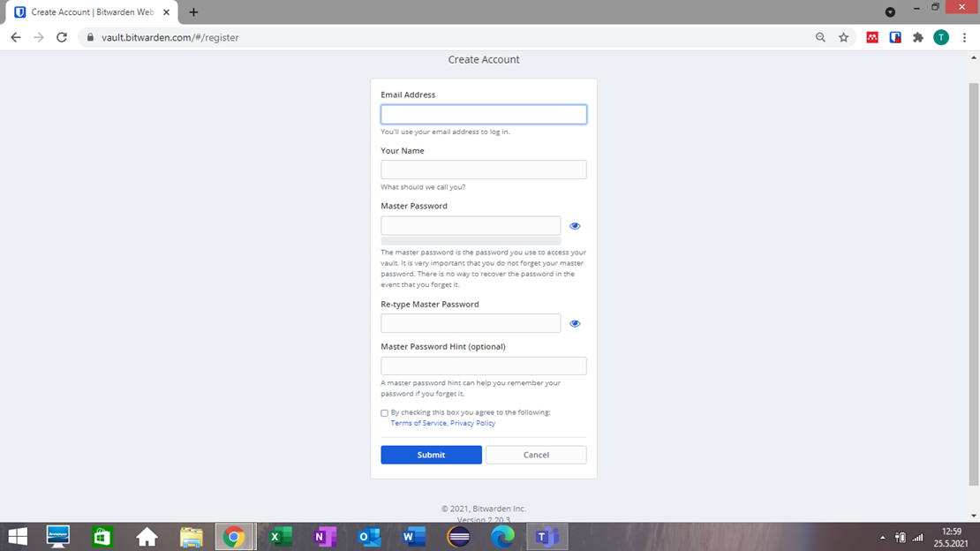Close the Create Account tab
This screenshot has width=980, height=551.
(x=166, y=11)
